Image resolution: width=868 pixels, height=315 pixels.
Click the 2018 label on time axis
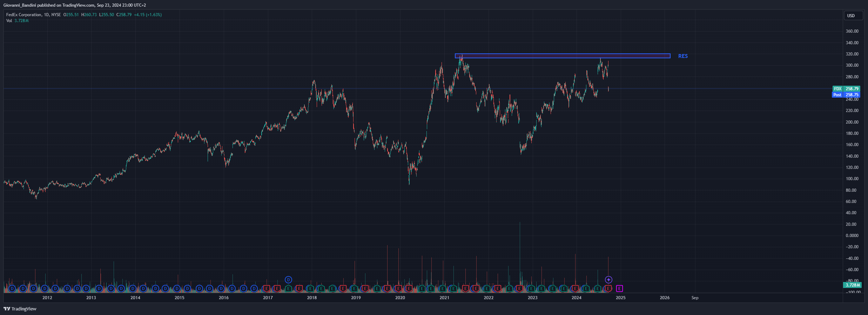pyautogui.click(x=312, y=298)
